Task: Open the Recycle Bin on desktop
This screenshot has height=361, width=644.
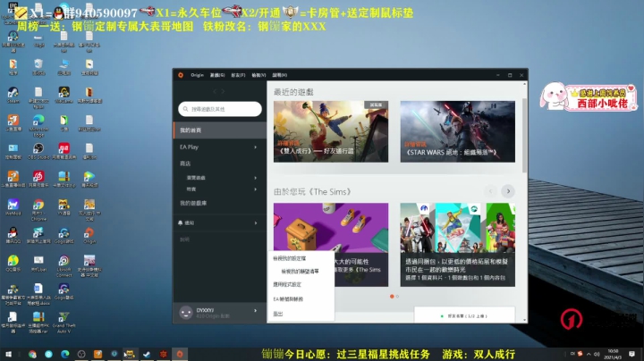Action: (x=38, y=67)
